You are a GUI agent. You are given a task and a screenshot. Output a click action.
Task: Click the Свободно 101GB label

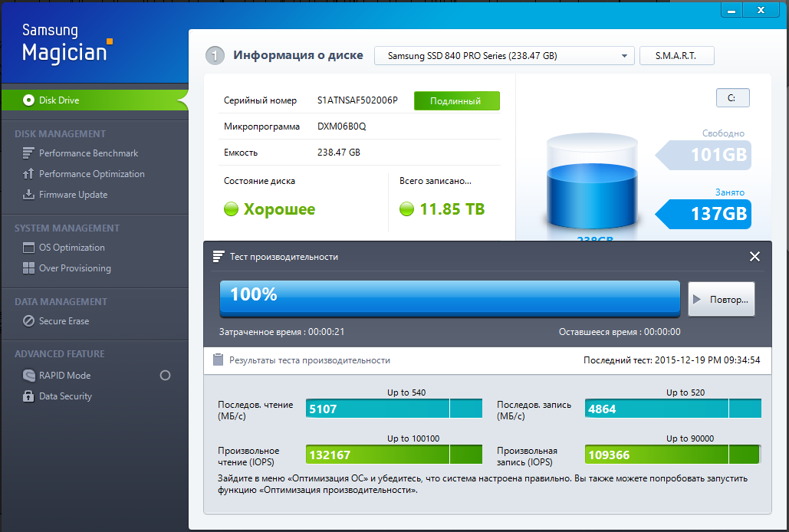[x=703, y=155]
